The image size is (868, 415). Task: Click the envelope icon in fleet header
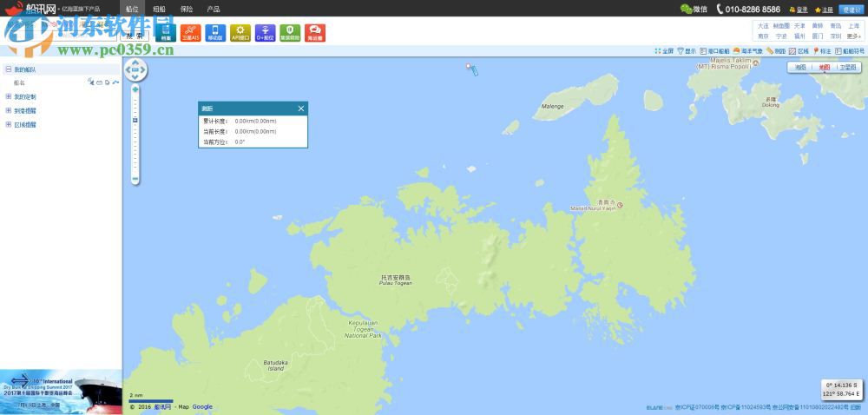[x=99, y=82]
